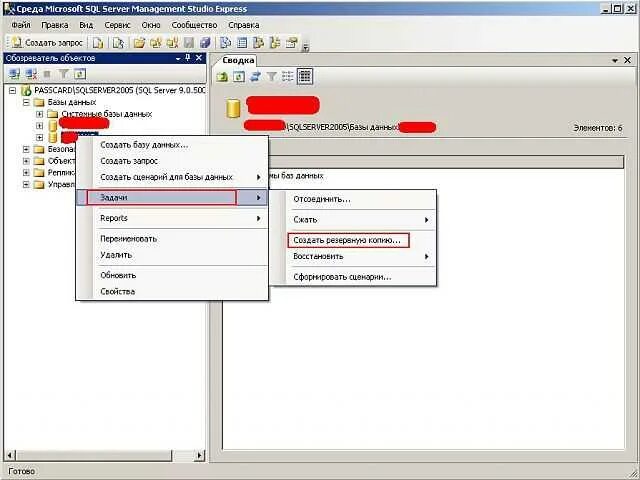Viewport: 640px width, 480px height.
Task: Click the save all disks icon
Action: click(205, 42)
